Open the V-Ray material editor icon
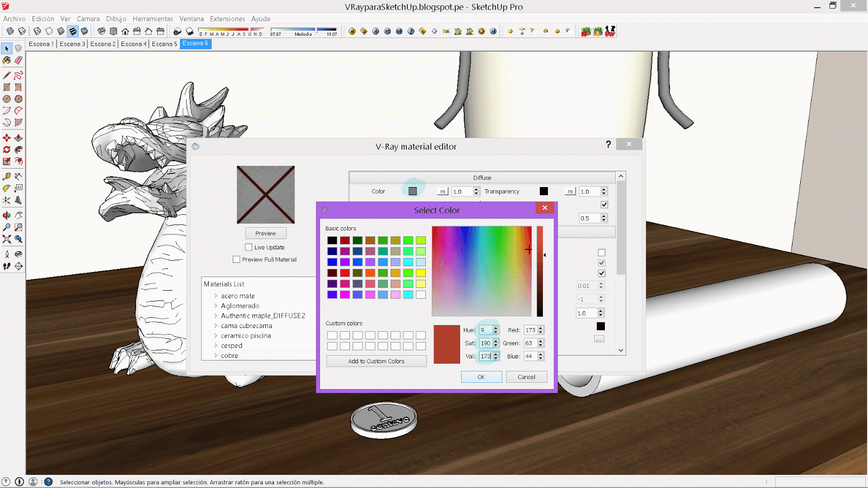This screenshot has width=868, height=488. 352,31
